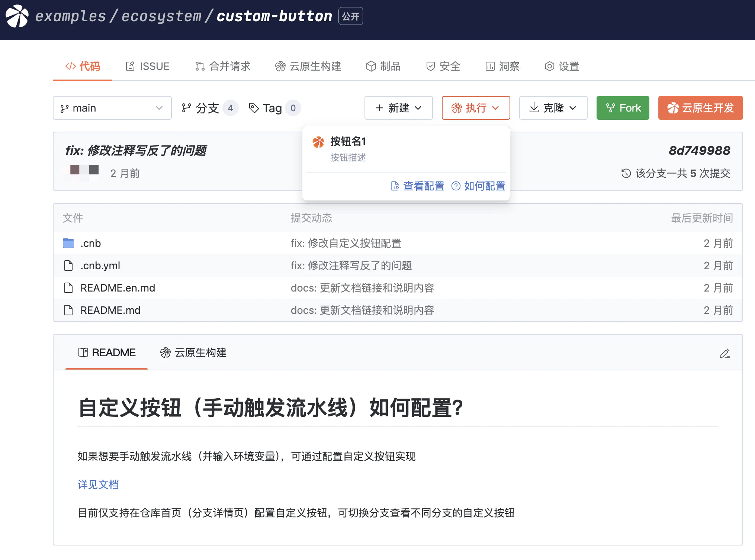
Task: Expand the 新建 dropdown
Action: coord(398,108)
